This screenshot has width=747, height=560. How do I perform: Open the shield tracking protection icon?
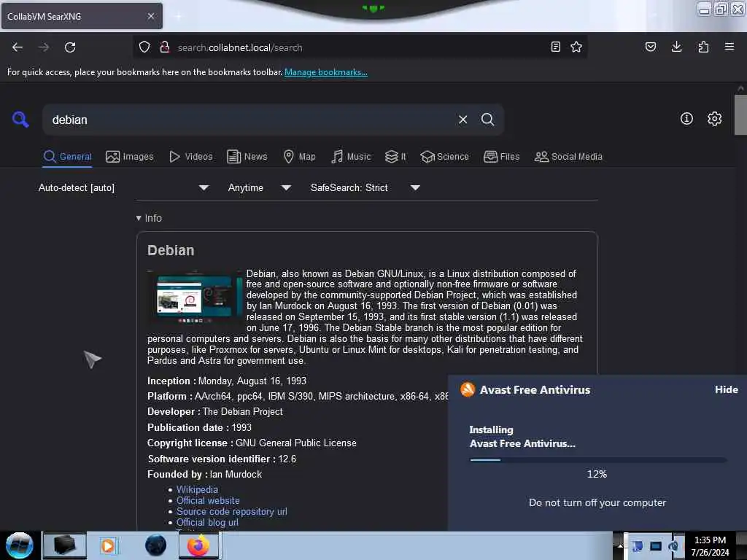pos(144,47)
